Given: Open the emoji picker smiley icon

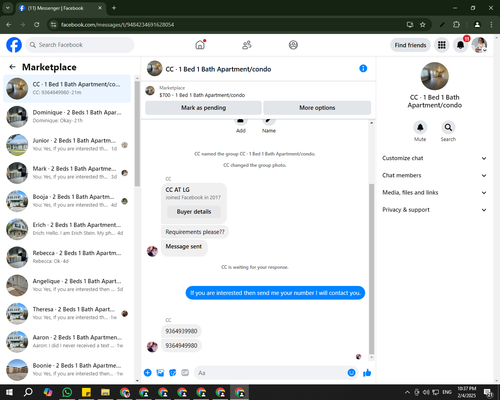Looking at the screenshot, I should [x=351, y=373].
